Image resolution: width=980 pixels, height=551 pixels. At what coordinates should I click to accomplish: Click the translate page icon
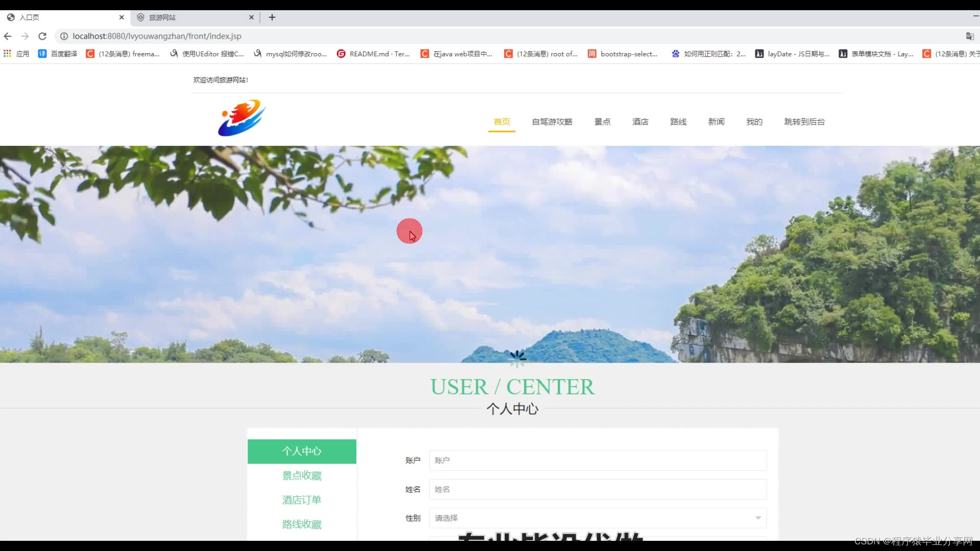point(970,36)
